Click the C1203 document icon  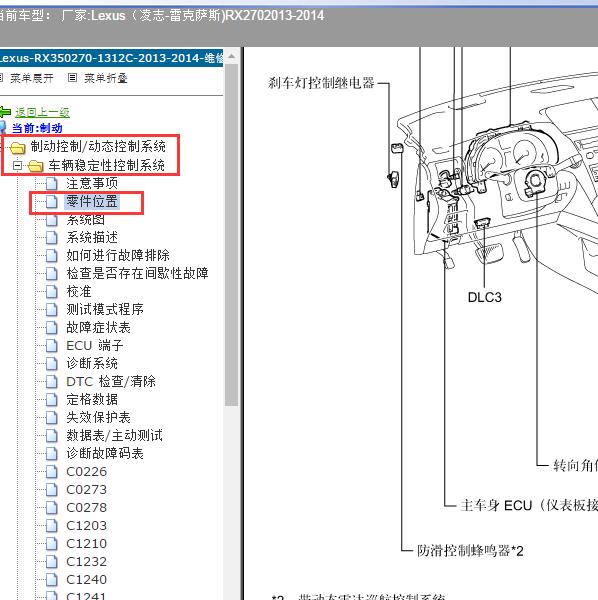coord(52,525)
